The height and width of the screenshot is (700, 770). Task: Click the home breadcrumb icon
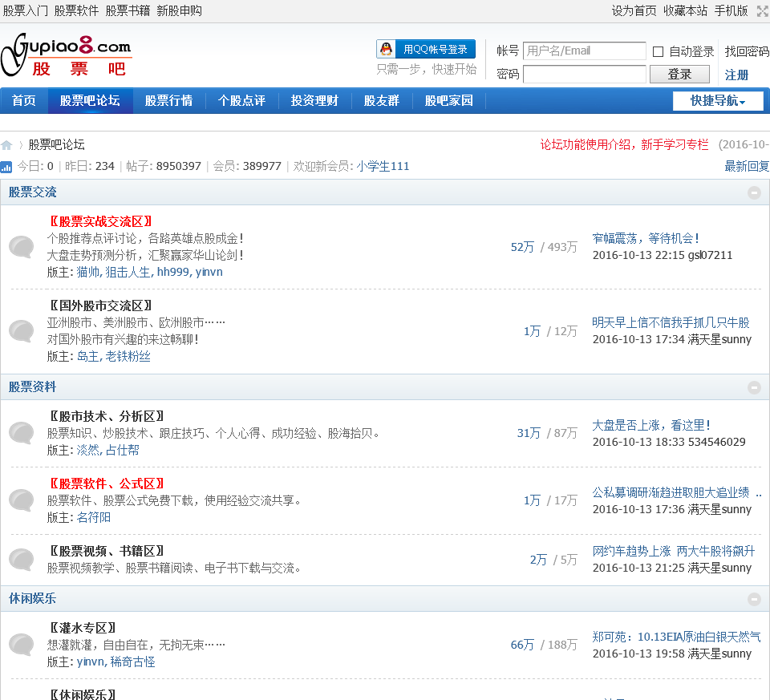pos(6,145)
